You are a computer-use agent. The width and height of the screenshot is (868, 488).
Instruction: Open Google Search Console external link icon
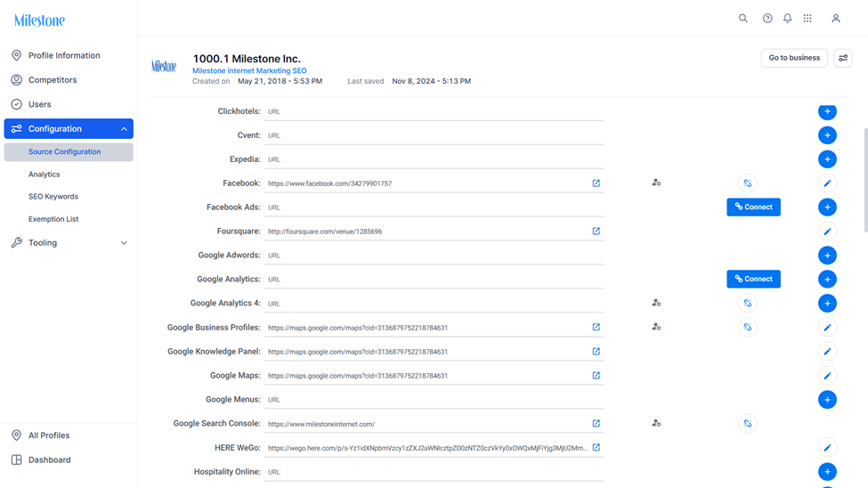(596, 423)
